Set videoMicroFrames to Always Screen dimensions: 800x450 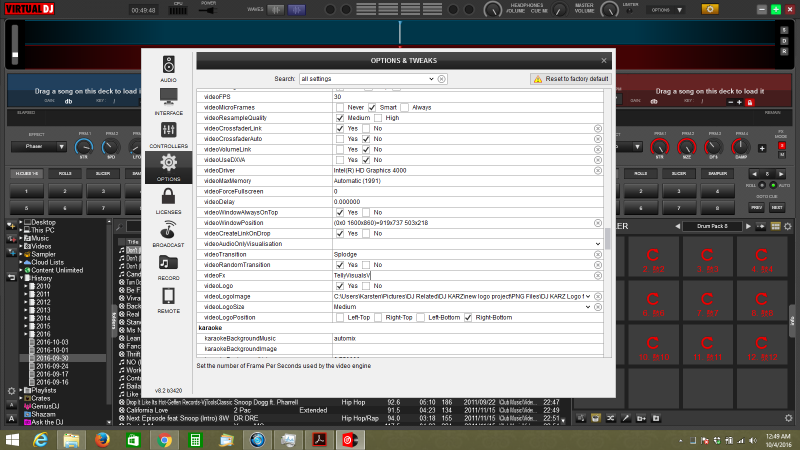click(405, 108)
